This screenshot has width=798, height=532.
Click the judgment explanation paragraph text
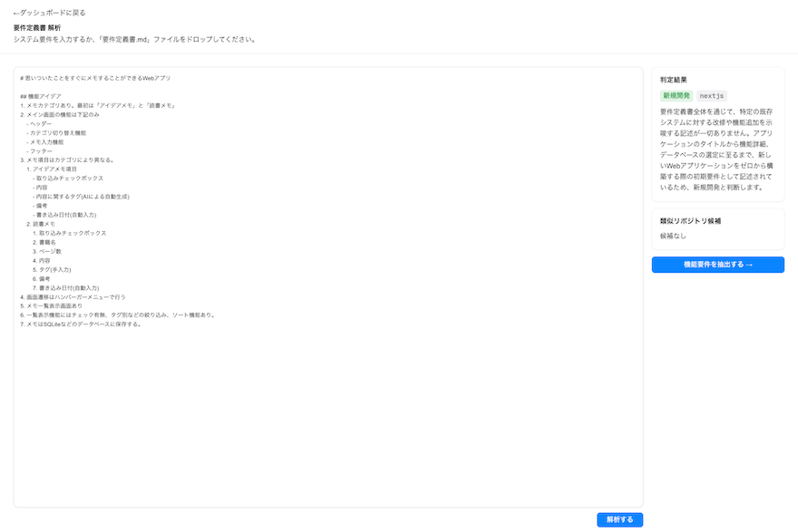point(716,150)
